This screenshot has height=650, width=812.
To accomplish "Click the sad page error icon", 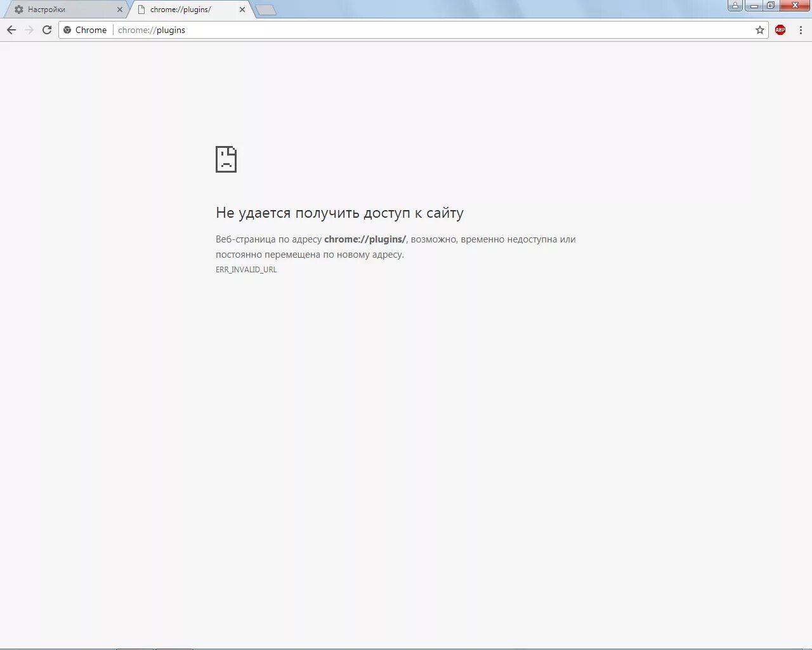I will [226, 159].
